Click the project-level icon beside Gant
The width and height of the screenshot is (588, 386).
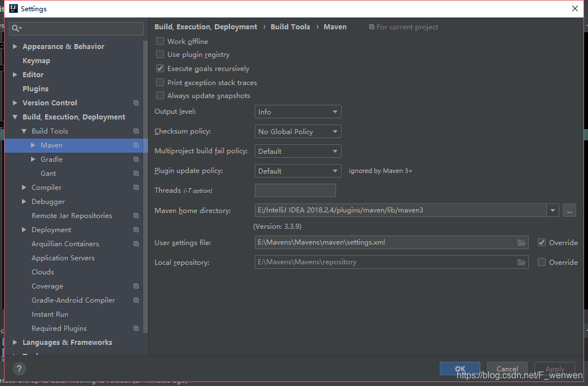point(136,173)
